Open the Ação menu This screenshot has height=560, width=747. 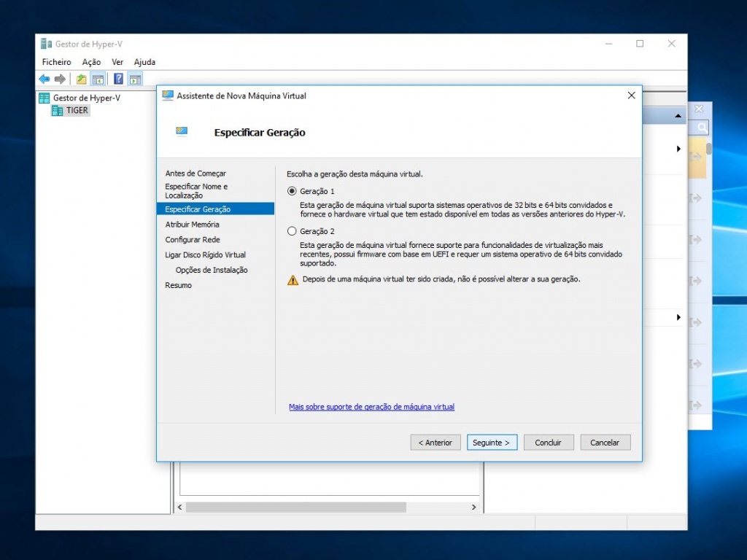pyautogui.click(x=90, y=62)
